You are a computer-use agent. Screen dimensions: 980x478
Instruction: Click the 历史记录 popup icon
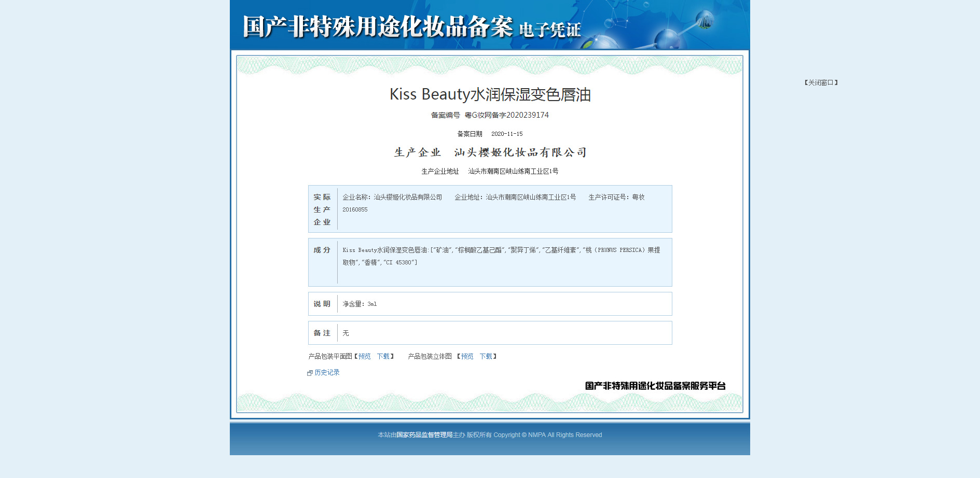pyautogui.click(x=310, y=373)
